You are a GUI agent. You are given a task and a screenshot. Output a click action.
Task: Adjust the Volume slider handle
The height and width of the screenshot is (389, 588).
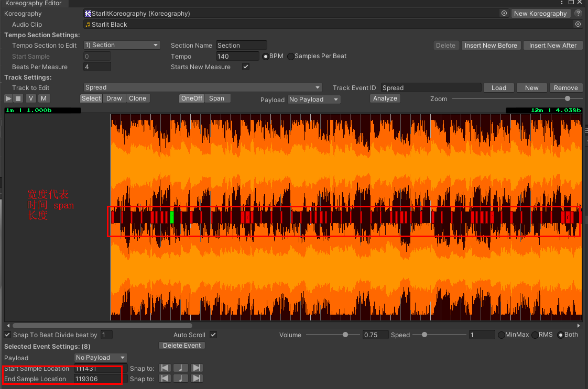point(345,335)
